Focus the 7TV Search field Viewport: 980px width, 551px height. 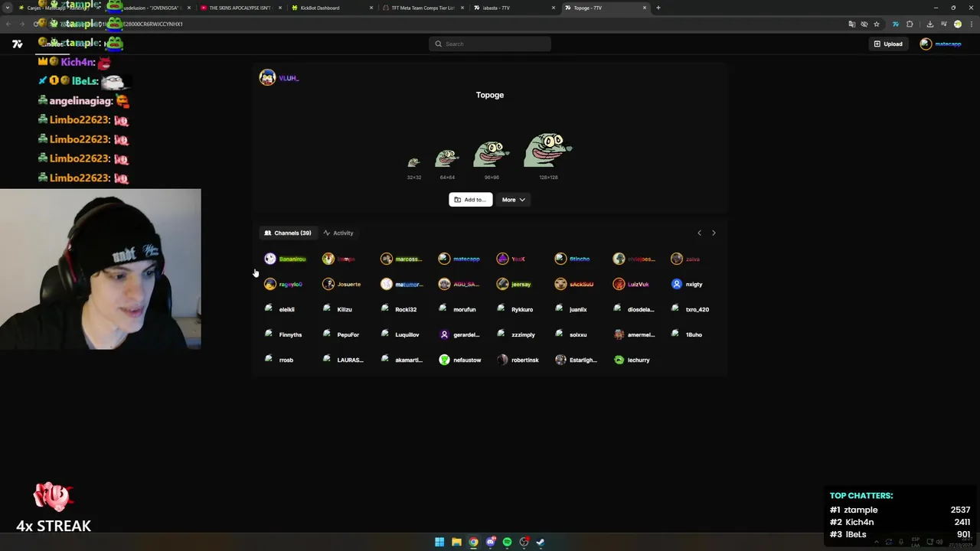point(490,44)
